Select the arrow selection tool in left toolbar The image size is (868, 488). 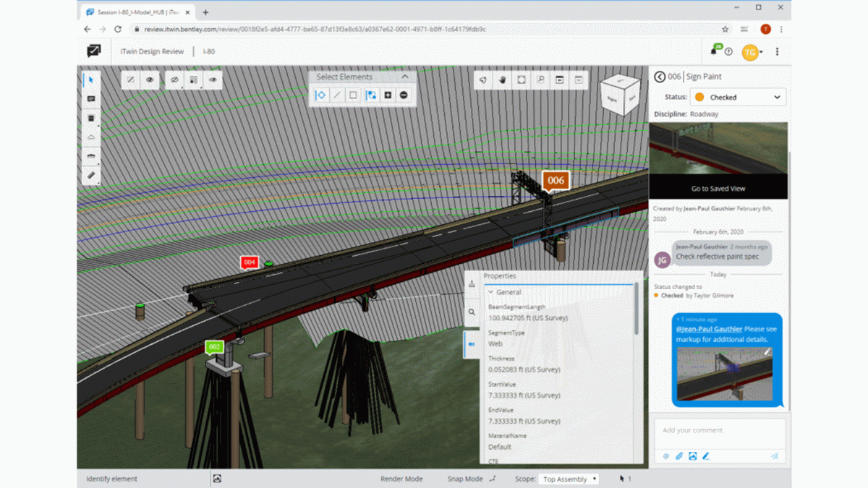tap(91, 80)
